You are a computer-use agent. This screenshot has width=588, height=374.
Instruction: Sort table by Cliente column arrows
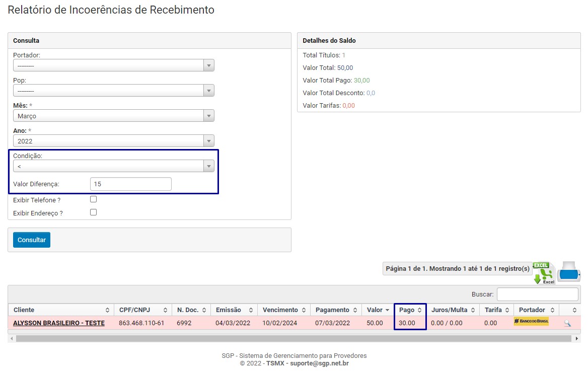pos(107,310)
